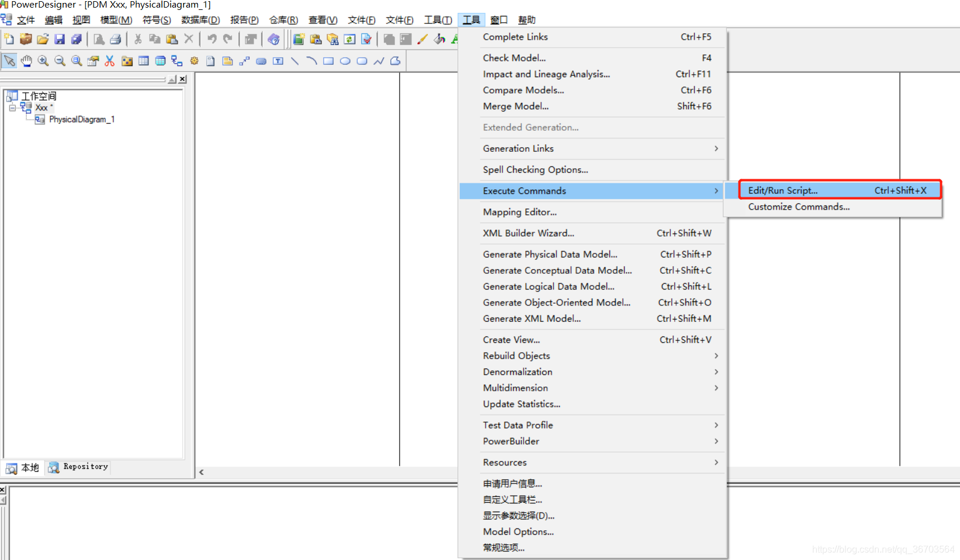Image resolution: width=960 pixels, height=560 pixels.
Task: Click the context help icon with question mark
Action: pos(273,39)
